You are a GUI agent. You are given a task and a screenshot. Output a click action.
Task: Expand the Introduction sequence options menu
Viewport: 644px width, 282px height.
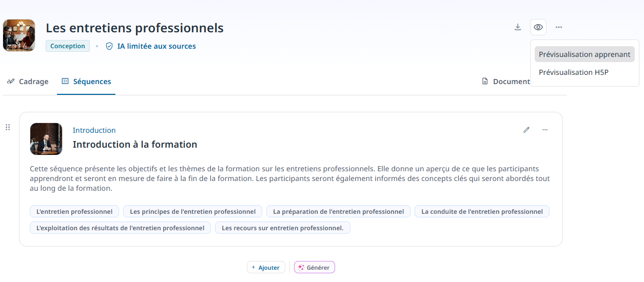[x=545, y=130]
